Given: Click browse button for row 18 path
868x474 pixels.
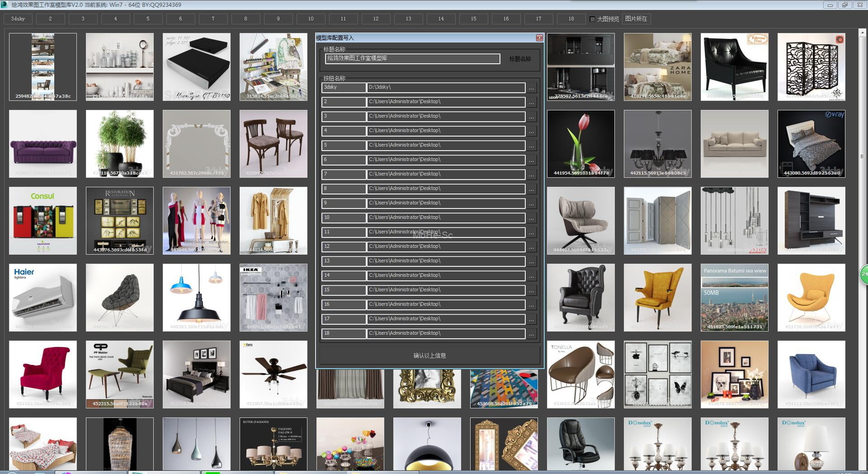Looking at the screenshot, I should 531,334.
